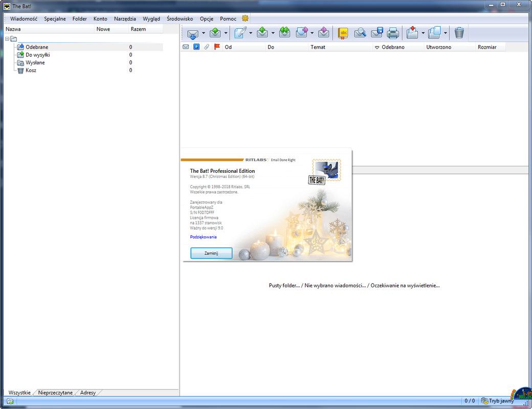Click the Tryb jawny status bar icon

point(484,401)
